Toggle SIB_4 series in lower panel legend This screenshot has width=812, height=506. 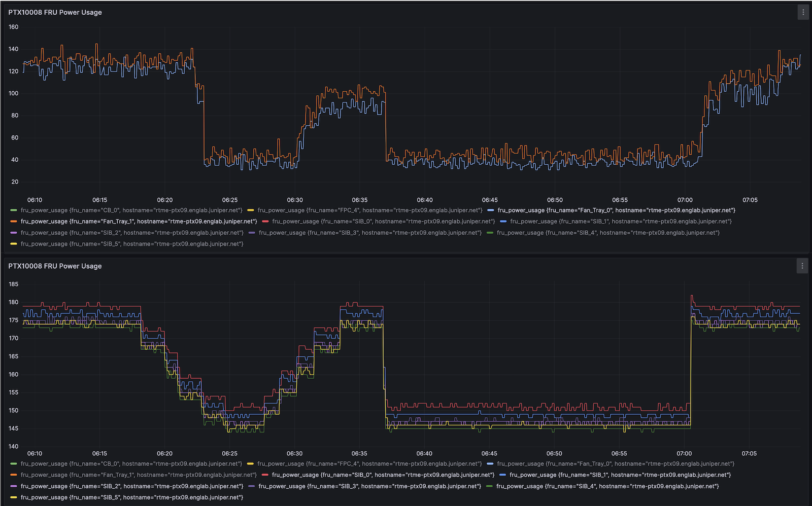(x=607, y=486)
